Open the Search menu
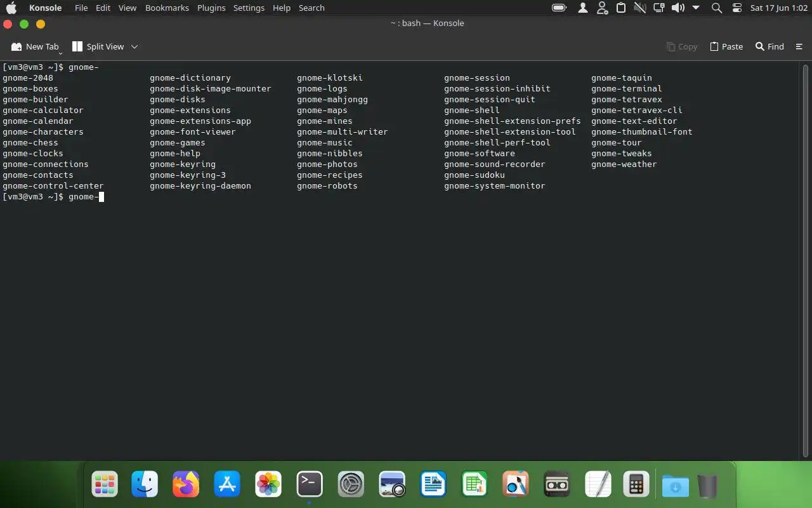This screenshot has width=812, height=508. (311, 8)
